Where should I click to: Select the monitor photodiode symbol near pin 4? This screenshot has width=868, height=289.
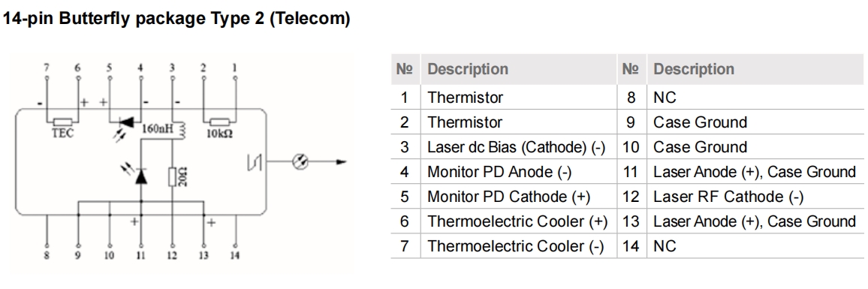pyautogui.click(x=126, y=121)
